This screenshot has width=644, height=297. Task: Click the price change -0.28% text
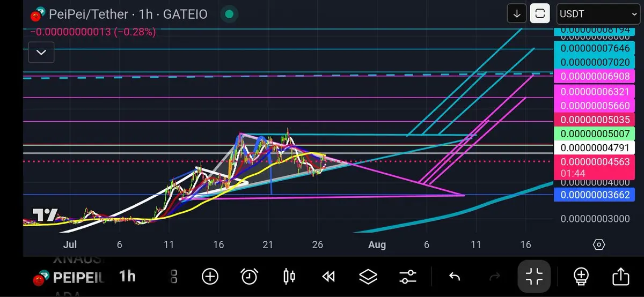[x=93, y=32]
